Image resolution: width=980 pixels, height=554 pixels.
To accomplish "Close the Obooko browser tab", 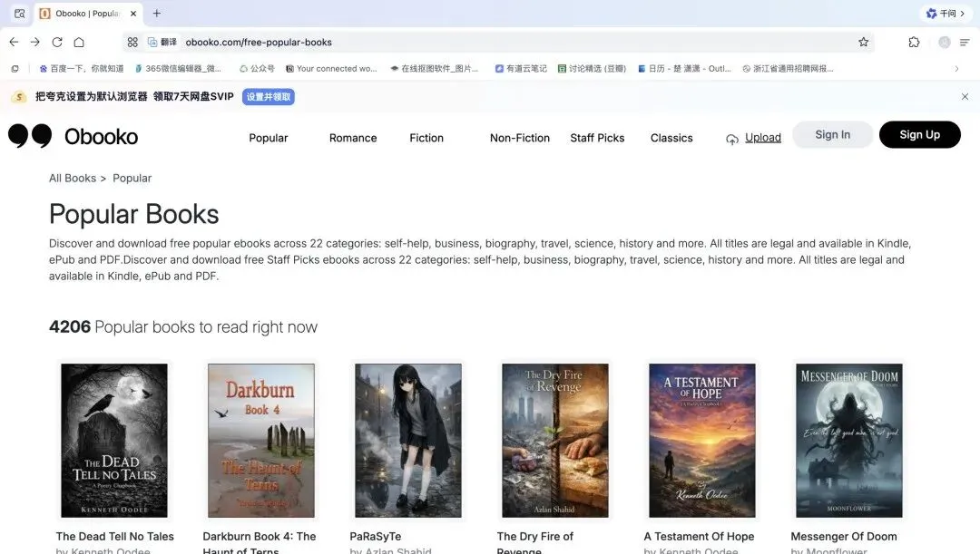I will 133,13.
